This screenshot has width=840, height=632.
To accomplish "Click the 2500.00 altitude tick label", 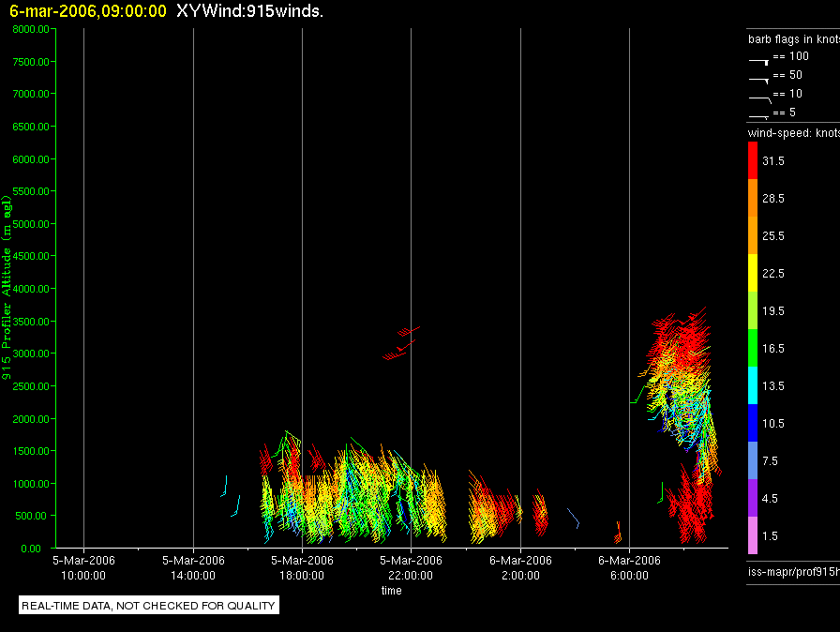I will tap(31, 386).
